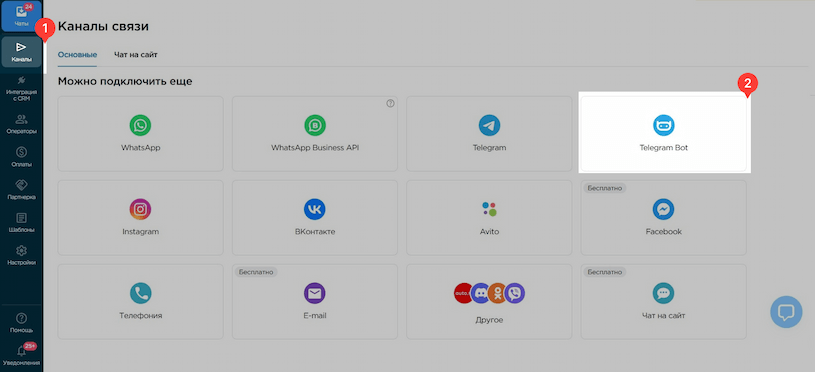
Task: Click the ВКонтакте channel icon
Action: [314, 209]
